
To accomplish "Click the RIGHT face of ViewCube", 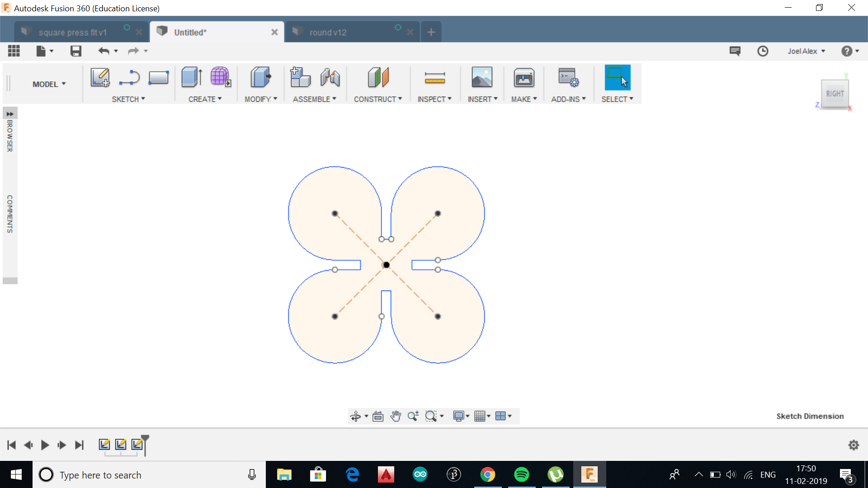I will point(835,94).
